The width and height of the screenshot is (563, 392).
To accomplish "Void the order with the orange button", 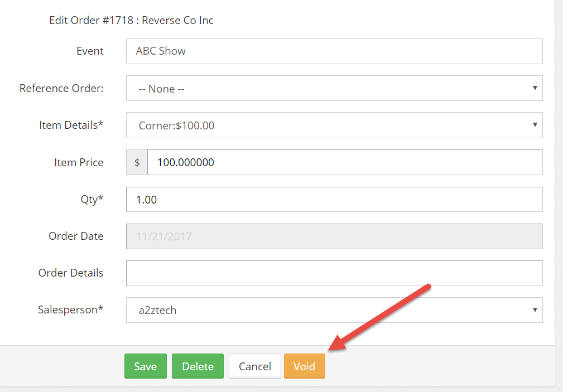I will pos(304,366).
